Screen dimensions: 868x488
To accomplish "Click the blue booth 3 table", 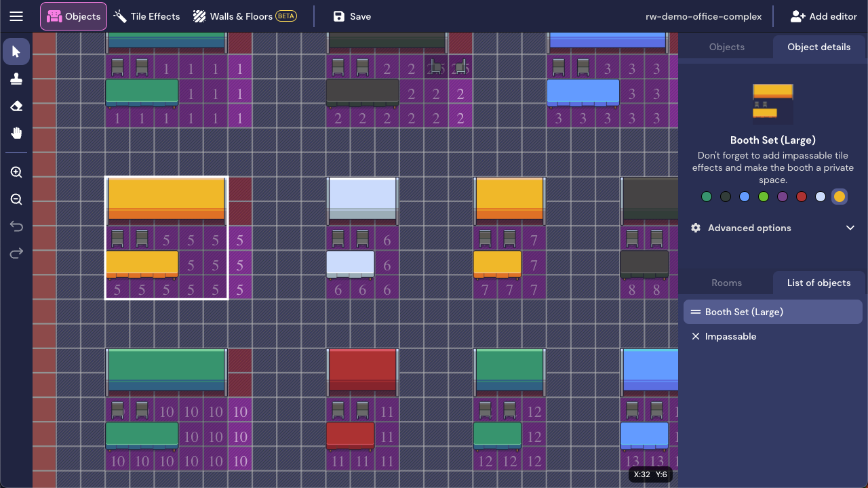I will (x=583, y=94).
